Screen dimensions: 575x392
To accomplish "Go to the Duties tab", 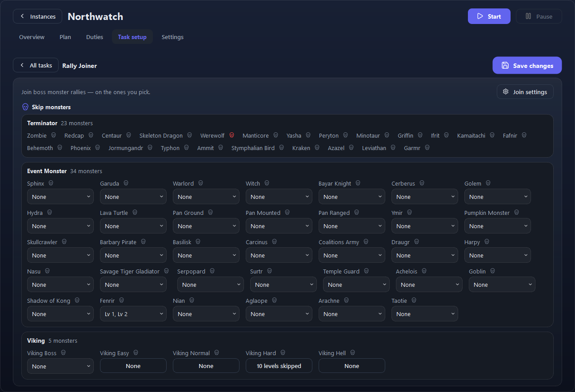I will [95, 37].
